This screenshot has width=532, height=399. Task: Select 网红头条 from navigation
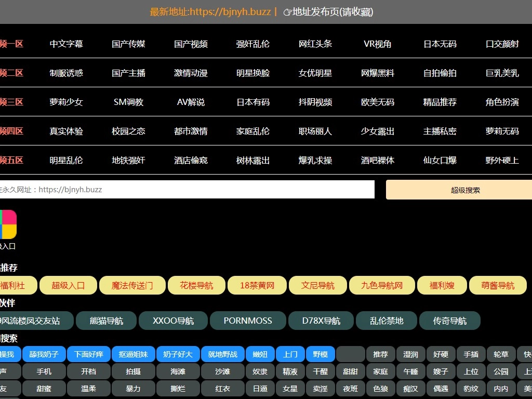(x=315, y=44)
